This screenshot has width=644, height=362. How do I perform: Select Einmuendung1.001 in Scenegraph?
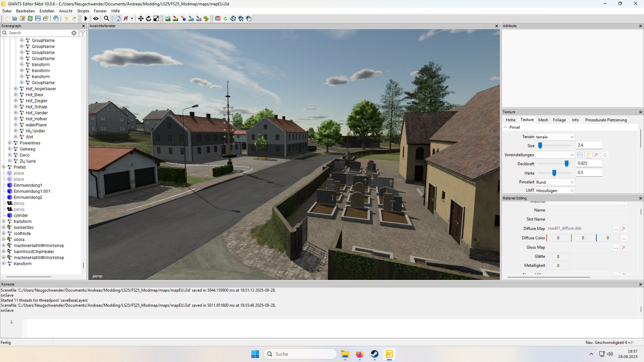click(32, 191)
